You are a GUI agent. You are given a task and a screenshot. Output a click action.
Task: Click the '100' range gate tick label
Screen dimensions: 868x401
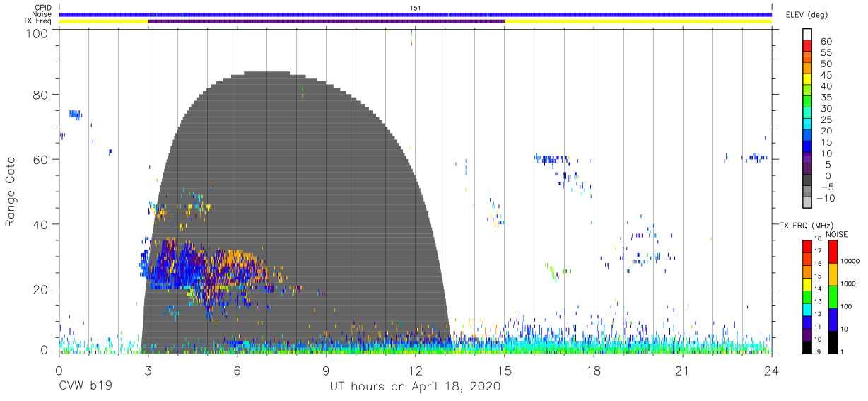click(37, 33)
